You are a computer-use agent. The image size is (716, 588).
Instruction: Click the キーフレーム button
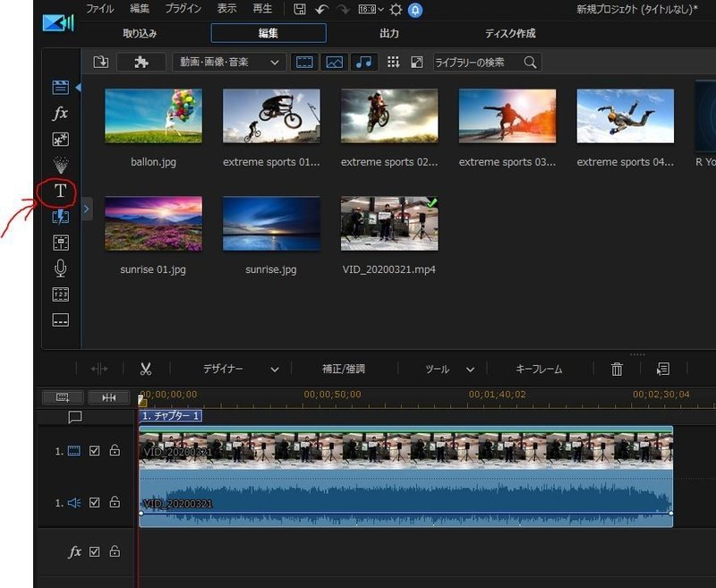click(x=538, y=368)
